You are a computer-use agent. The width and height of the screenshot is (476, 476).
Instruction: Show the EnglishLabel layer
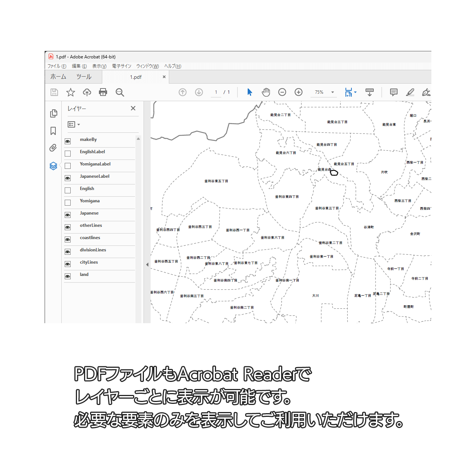click(68, 154)
